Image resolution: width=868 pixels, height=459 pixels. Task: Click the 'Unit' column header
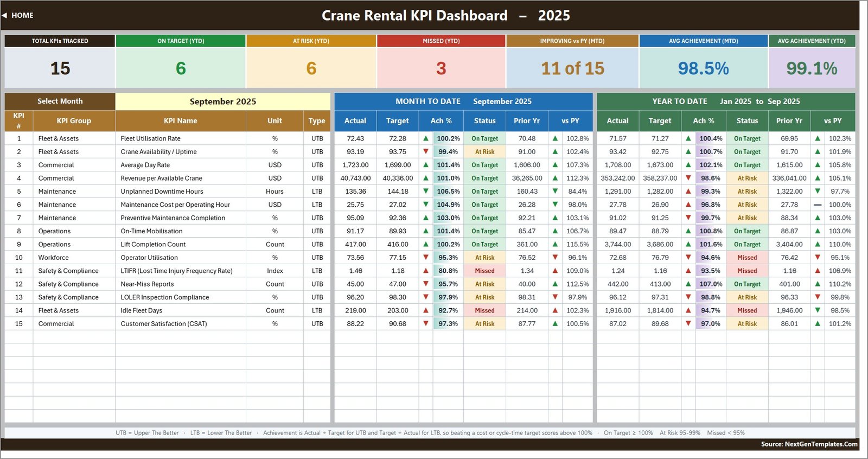(275, 121)
